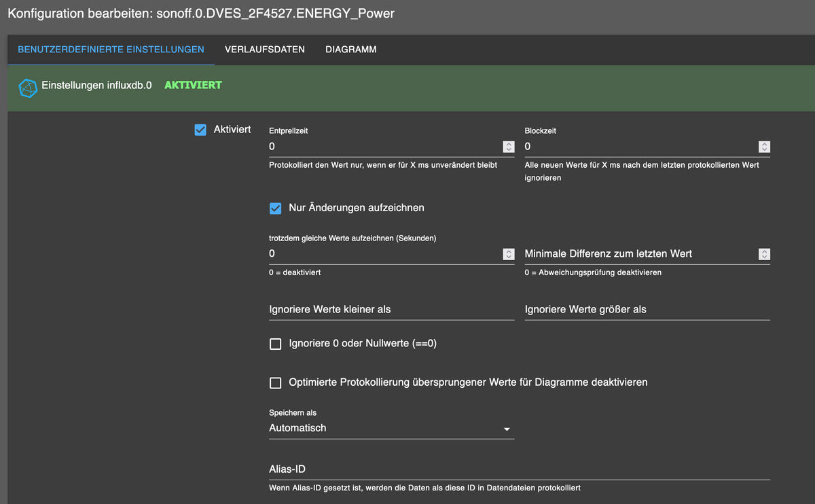Image resolution: width=815 pixels, height=504 pixels.
Task: Click the Ignoriere Werte größer als field
Action: (647, 310)
